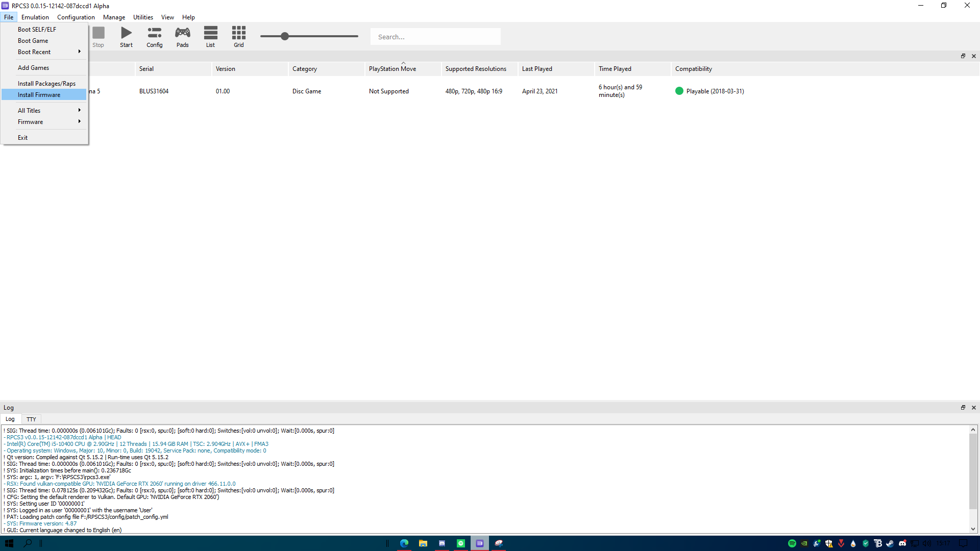Image resolution: width=980 pixels, height=551 pixels.
Task: Sort by Time Played column header
Action: (x=632, y=69)
